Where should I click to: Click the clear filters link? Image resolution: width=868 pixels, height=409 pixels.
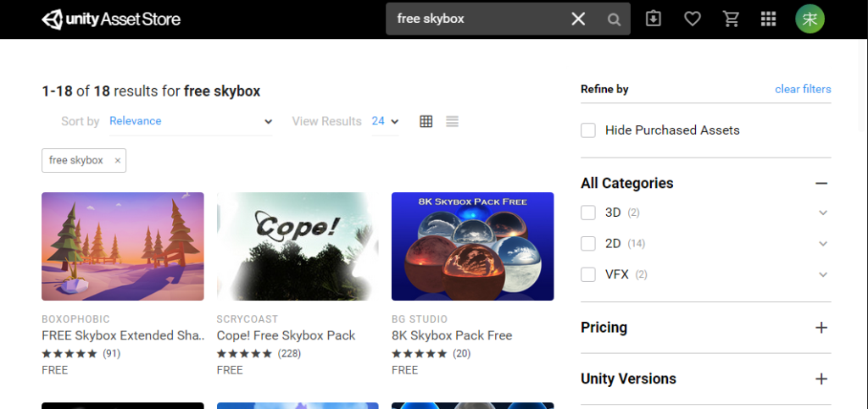(803, 89)
